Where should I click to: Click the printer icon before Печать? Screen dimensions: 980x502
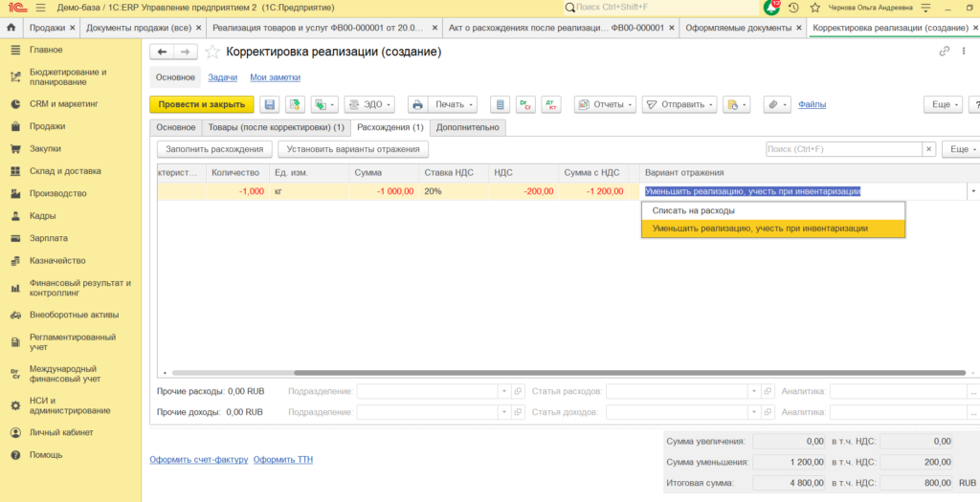click(418, 105)
